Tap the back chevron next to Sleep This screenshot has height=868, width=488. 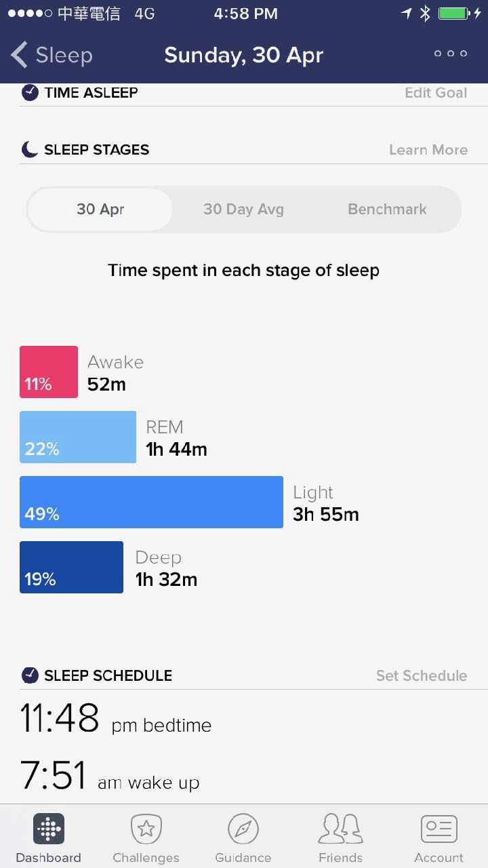(20, 55)
